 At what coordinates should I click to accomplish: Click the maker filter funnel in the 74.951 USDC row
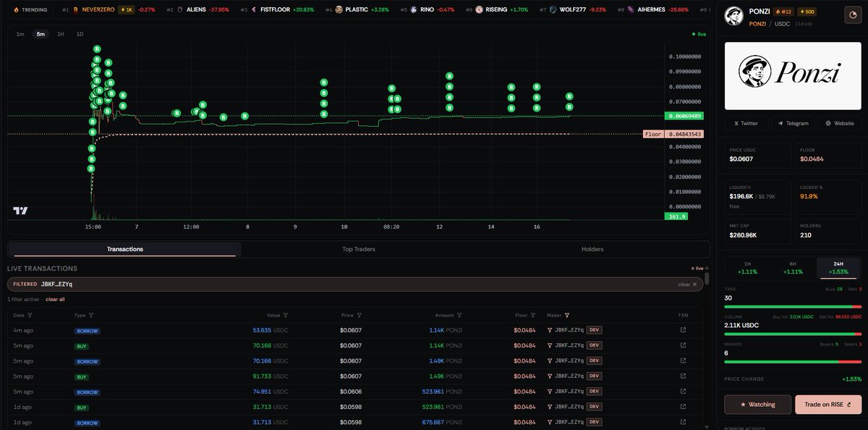(548, 392)
